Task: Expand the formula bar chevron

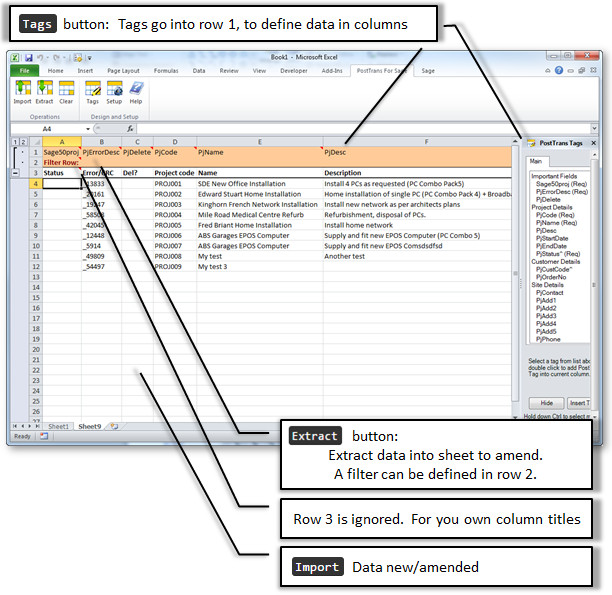Action: pyautogui.click(x=594, y=128)
